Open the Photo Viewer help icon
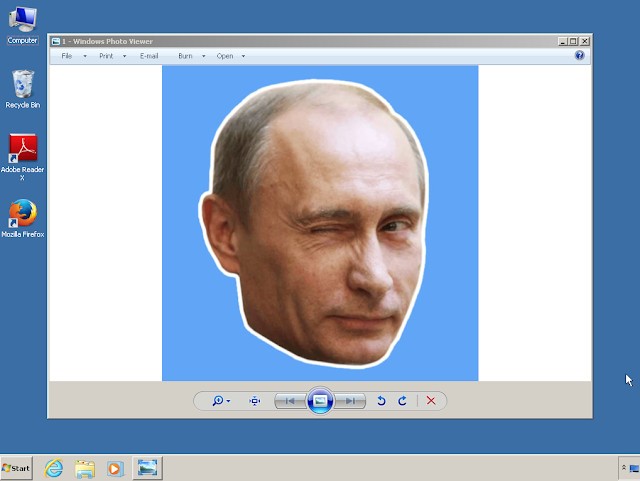This screenshot has width=640, height=481. 580,56
